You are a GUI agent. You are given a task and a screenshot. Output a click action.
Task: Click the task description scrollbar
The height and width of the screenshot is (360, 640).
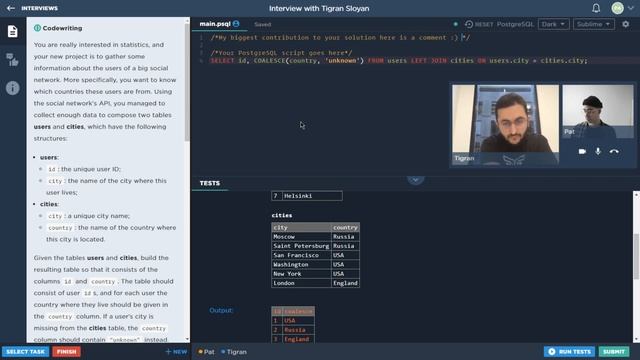187,82
